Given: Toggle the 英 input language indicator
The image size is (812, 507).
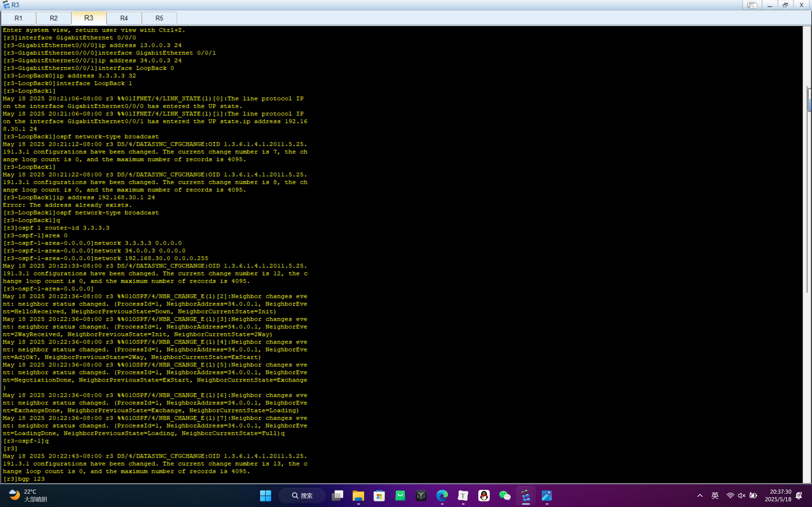Looking at the screenshot, I should 715,496.
